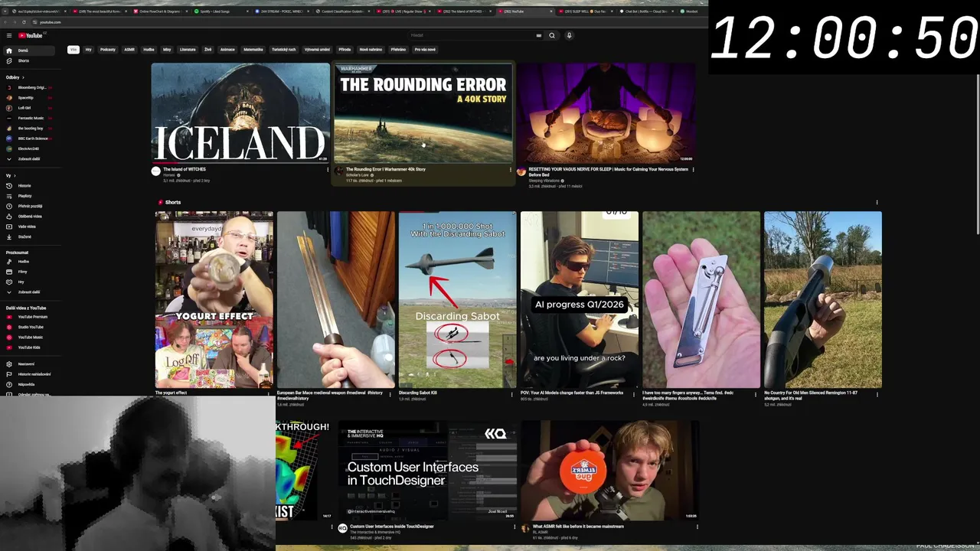Select the Podcasty filter chip
The image size is (980, 551).
[x=108, y=50]
